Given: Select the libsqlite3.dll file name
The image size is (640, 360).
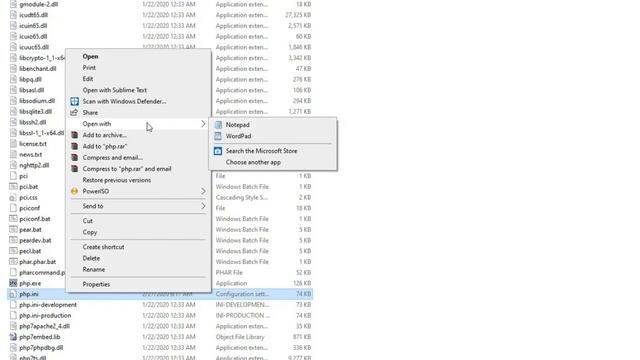Looking at the screenshot, I should (36, 111).
